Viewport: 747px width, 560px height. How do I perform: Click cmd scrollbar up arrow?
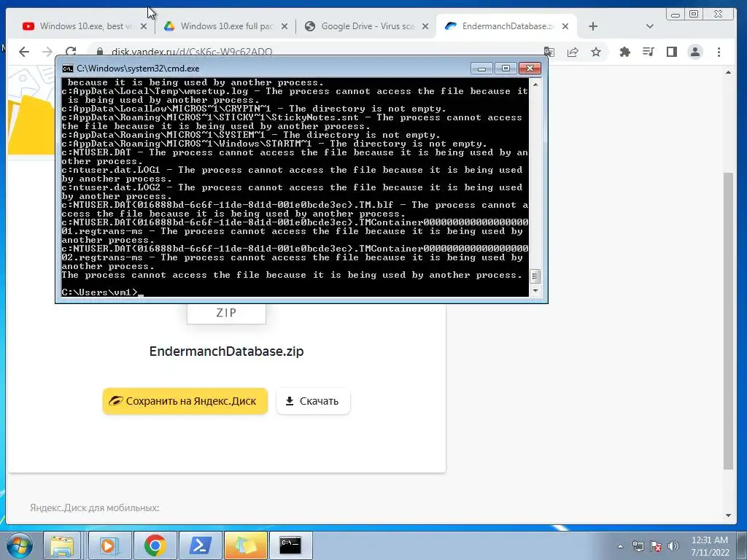coord(535,85)
